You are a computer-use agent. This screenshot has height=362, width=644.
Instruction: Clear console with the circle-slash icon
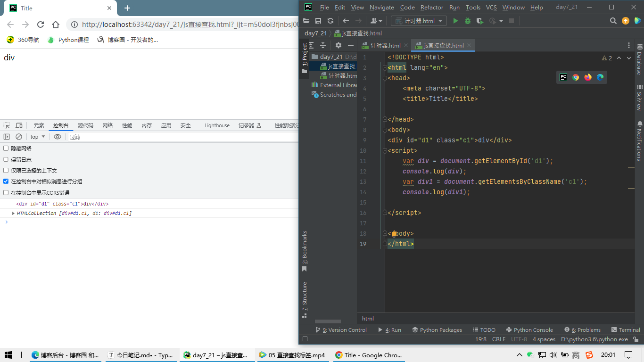pyautogui.click(x=19, y=137)
